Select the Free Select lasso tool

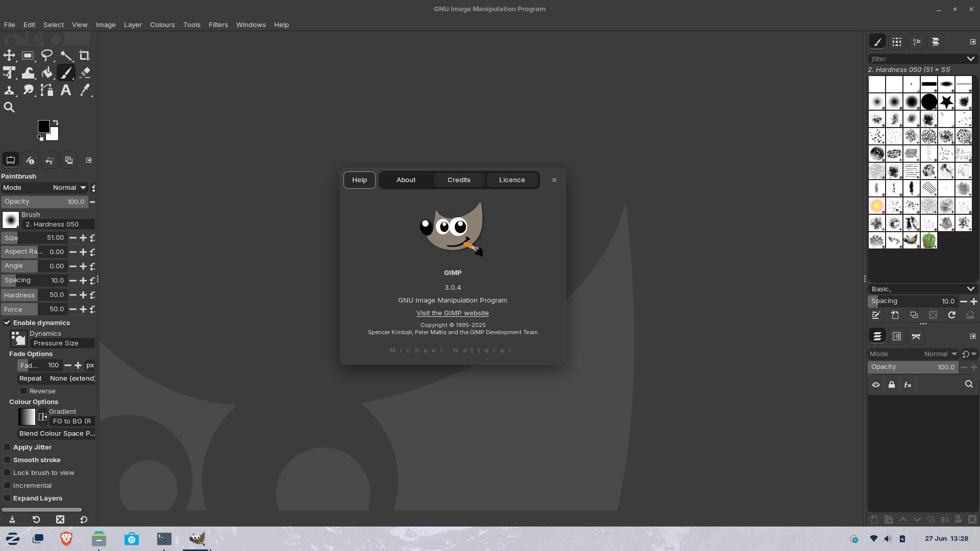47,56
